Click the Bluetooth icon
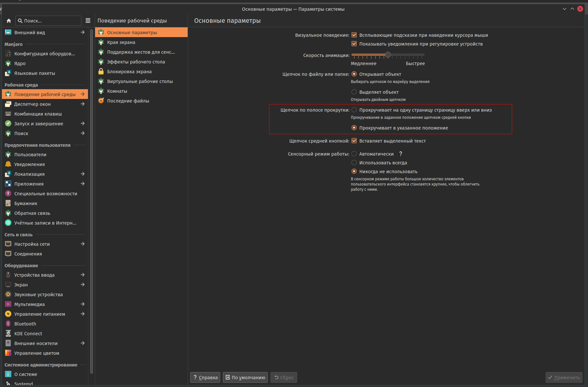The height and width of the screenshot is (387, 588). pyautogui.click(x=8, y=324)
